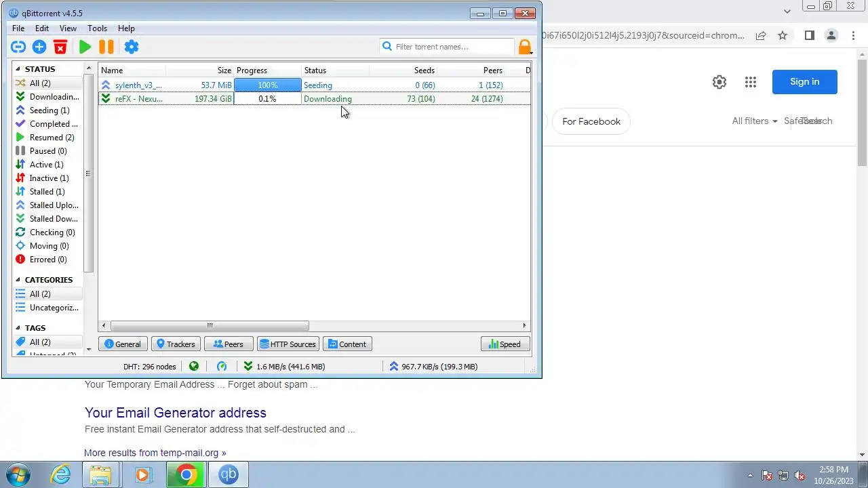Screen dimensions: 868x488
Task: Click the orange Pause icon in toolbar
Action: tap(106, 47)
